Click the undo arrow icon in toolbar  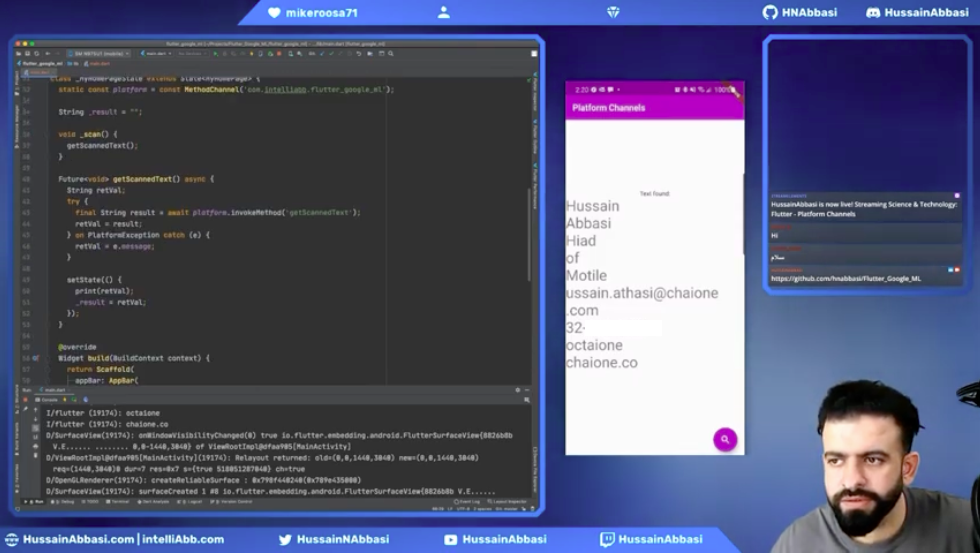359,54
